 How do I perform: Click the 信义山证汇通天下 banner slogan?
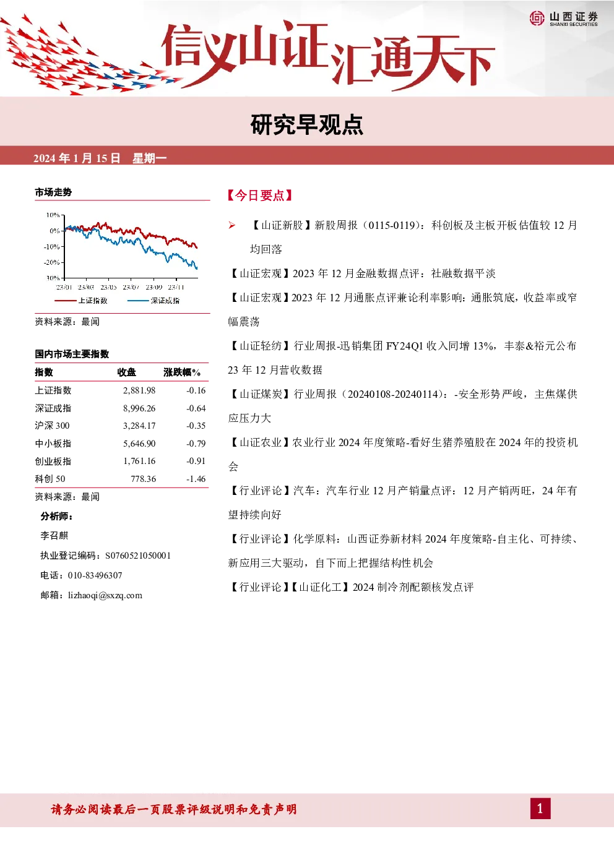(328, 54)
